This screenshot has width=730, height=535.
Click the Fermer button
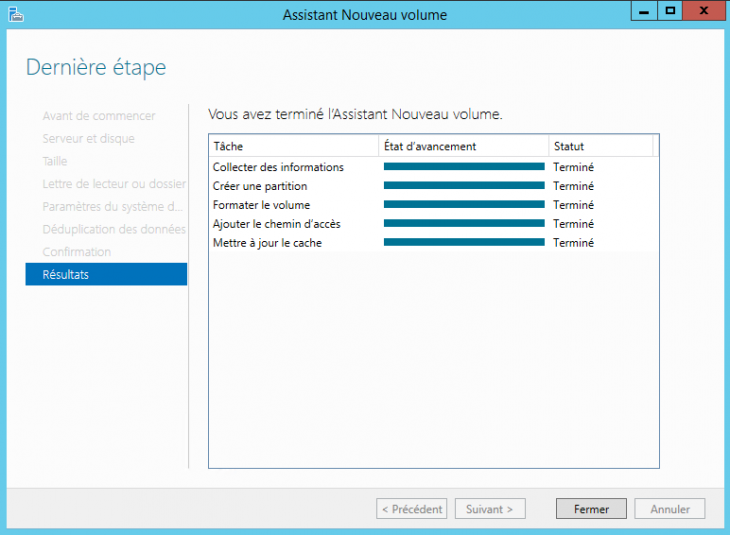[x=591, y=509]
